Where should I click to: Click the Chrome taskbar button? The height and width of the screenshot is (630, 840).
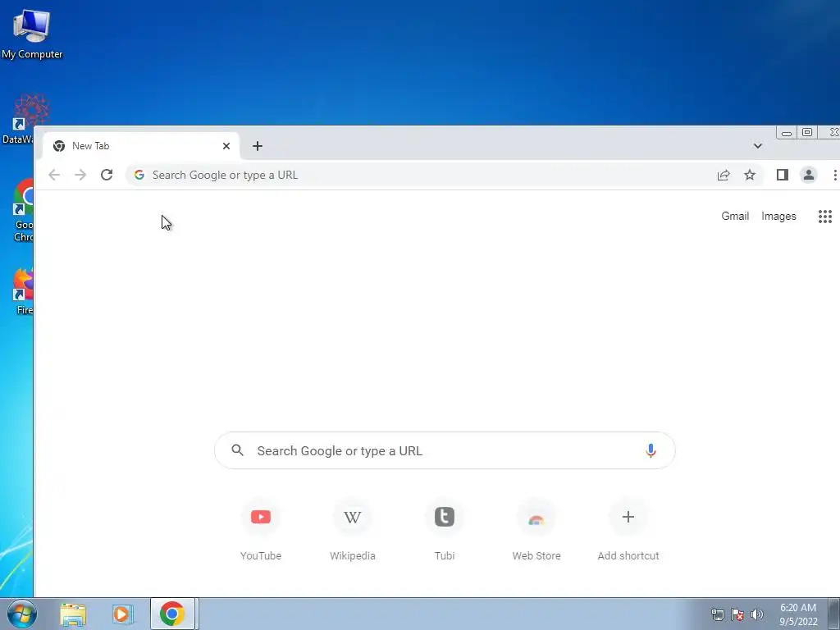coord(172,614)
